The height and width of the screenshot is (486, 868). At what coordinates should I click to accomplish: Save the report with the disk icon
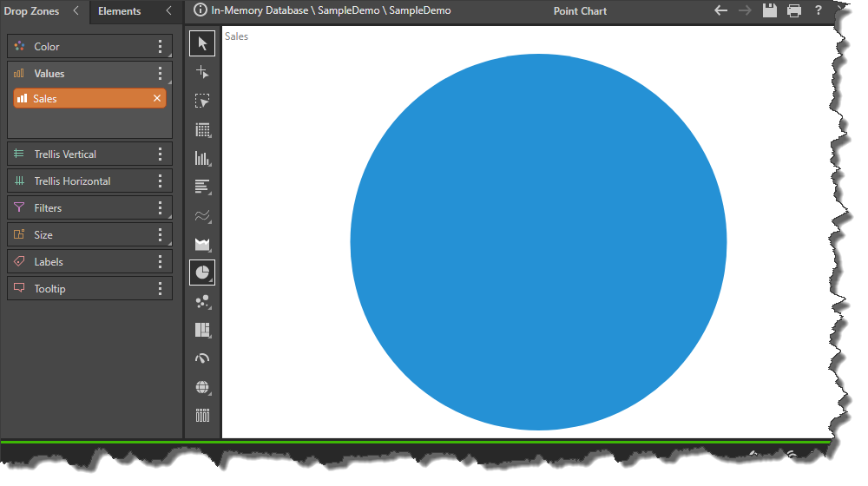pos(769,11)
